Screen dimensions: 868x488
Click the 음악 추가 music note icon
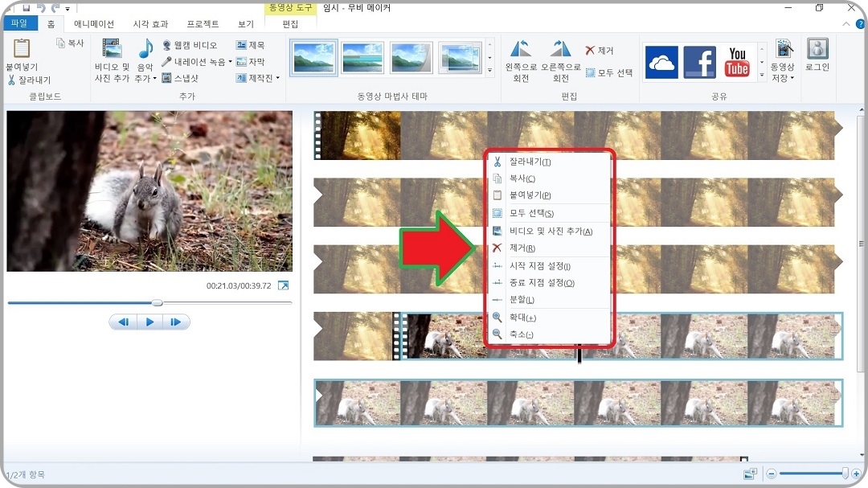145,49
